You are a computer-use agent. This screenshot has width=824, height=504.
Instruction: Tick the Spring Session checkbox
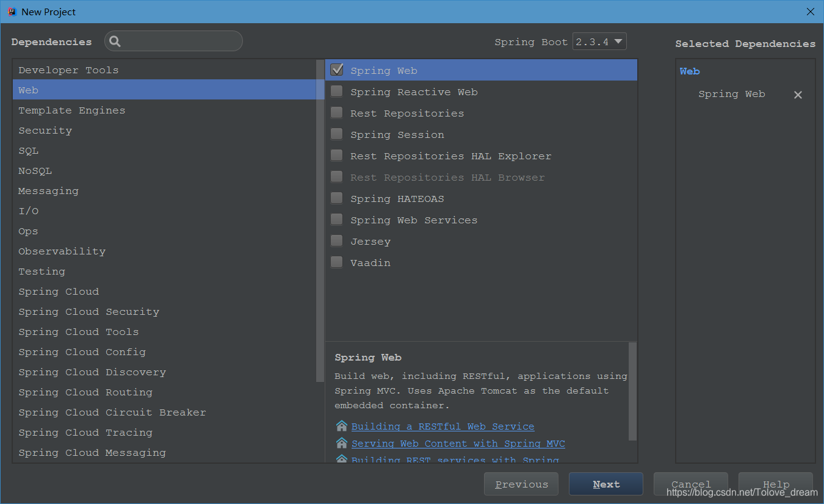pos(336,134)
